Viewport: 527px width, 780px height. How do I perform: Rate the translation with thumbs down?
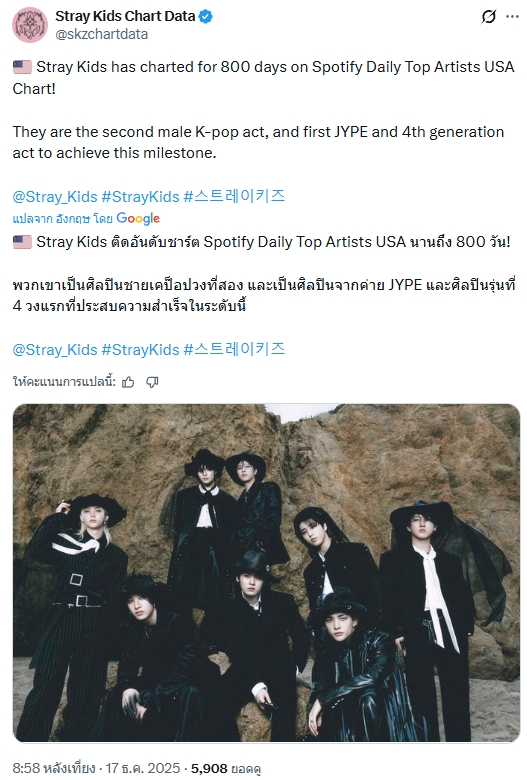152,382
